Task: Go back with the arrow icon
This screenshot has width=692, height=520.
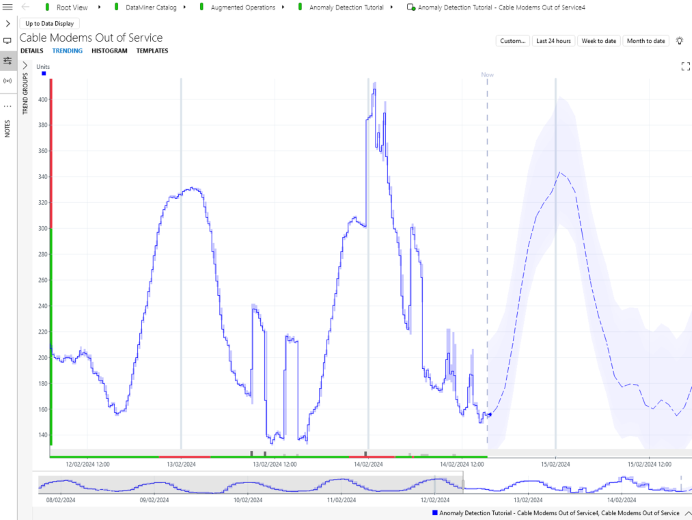Action: [x=26, y=7]
